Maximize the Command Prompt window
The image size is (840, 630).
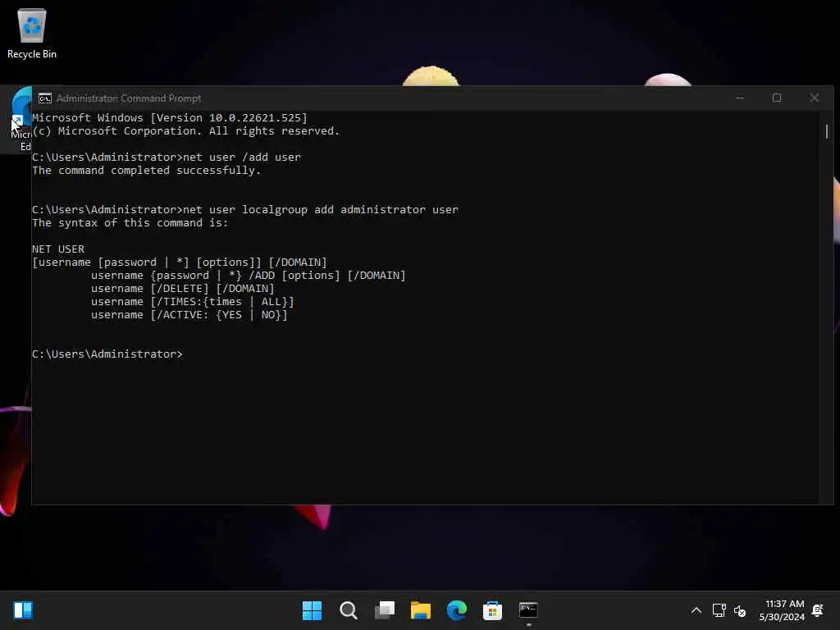click(777, 98)
